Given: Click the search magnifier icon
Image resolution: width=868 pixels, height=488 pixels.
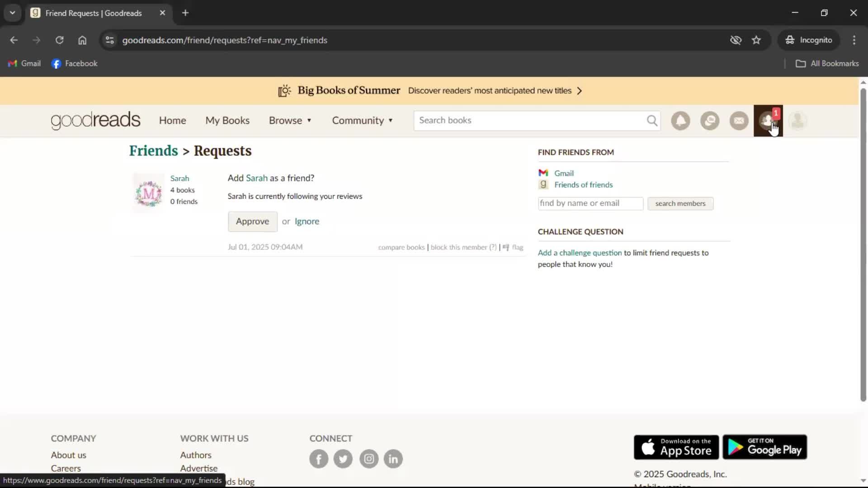Looking at the screenshot, I should (652, 121).
